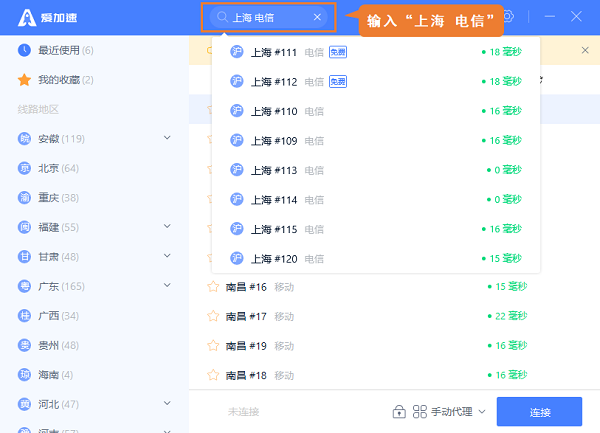Image resolution: width=600 pixels, height=433 pixels.
Task: Click the 未连接 status text
Action: pos(244,412)
